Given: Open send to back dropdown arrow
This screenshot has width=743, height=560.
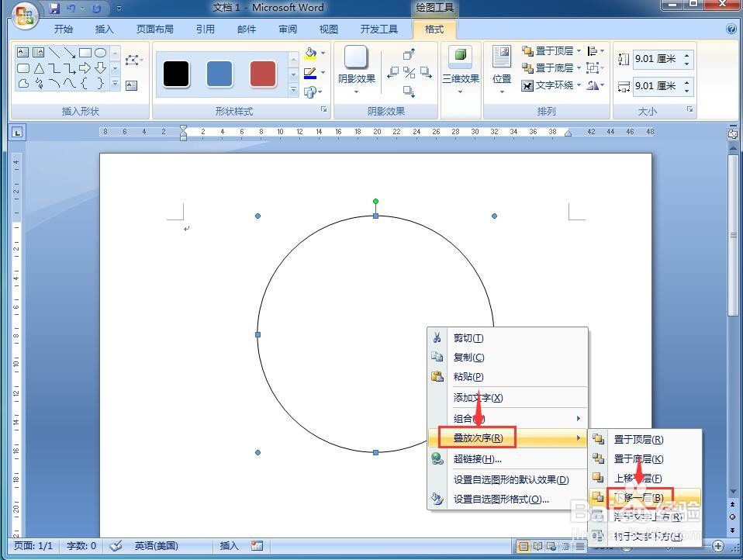Looking at the screenshot, I should (579, 67).
